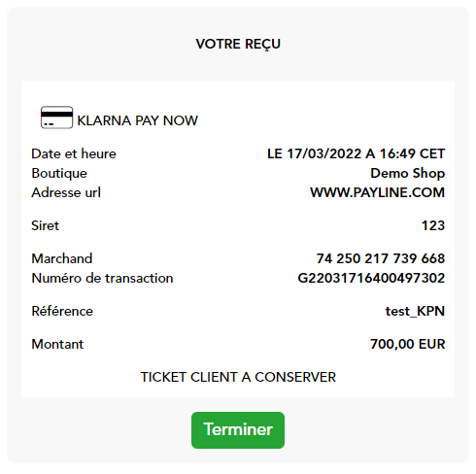
Task: Click the Date et heure label
Action: [x=74, y=153]
